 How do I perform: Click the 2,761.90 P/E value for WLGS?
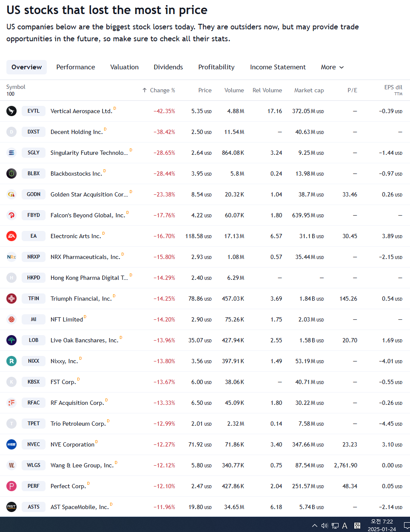tap(345, 465)
